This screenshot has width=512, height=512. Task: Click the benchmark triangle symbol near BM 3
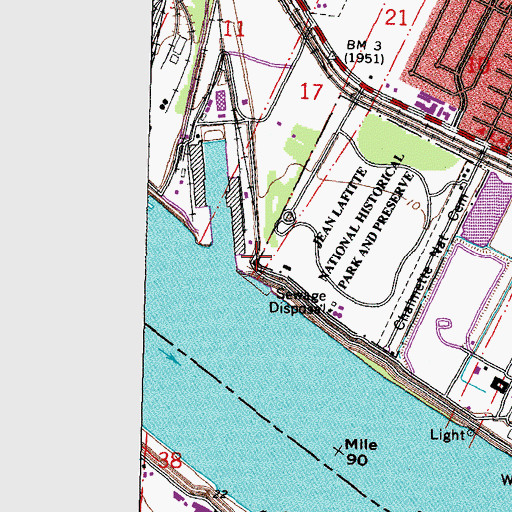333,56
